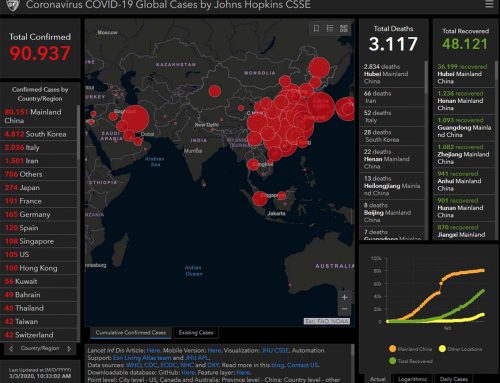The height and width of the screenshot is (383, 500).
Task: Open the Lancet Inf Dis Article Here link
Action: coord(153,350)
